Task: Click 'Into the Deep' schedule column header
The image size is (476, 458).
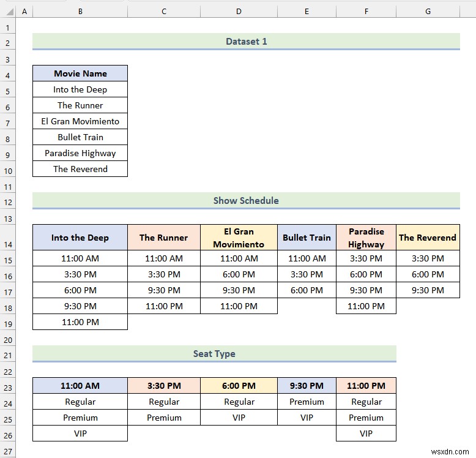Action: [80, 238]
